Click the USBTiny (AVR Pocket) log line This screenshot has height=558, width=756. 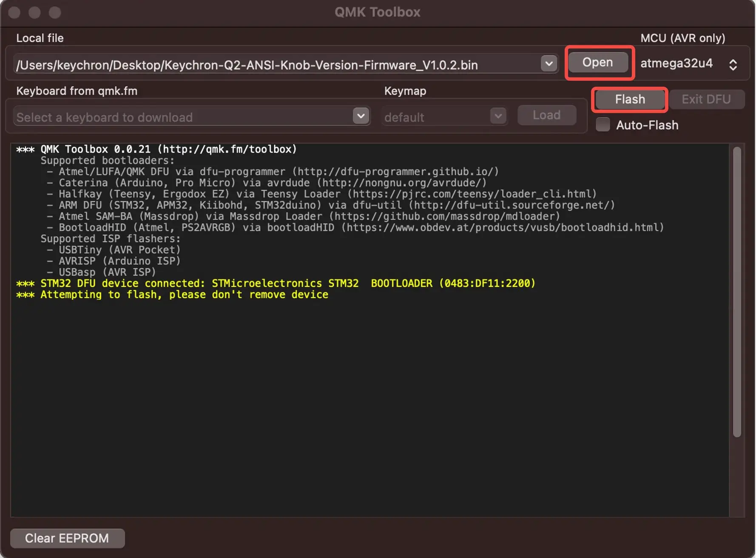coord(114,250)
